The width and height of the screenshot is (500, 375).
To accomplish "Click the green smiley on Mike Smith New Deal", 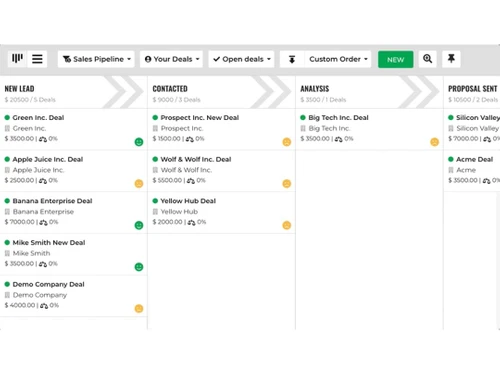I will (x=139, y=267).
